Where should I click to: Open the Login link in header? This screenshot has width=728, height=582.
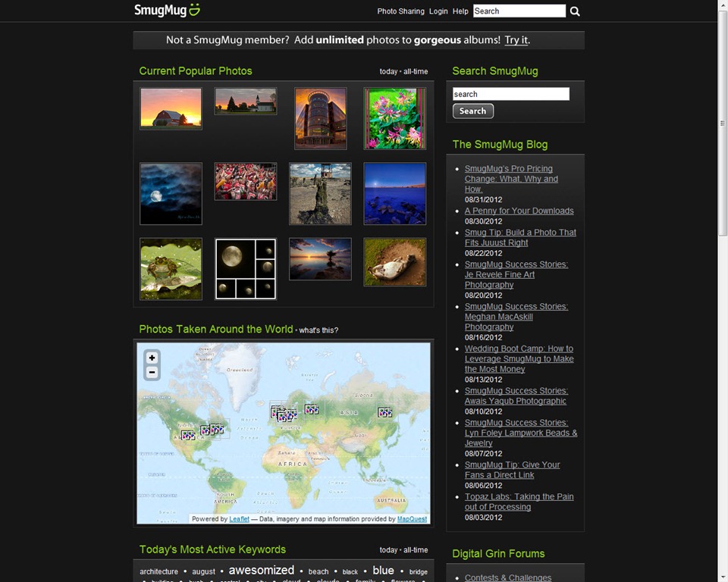point(438,11)
